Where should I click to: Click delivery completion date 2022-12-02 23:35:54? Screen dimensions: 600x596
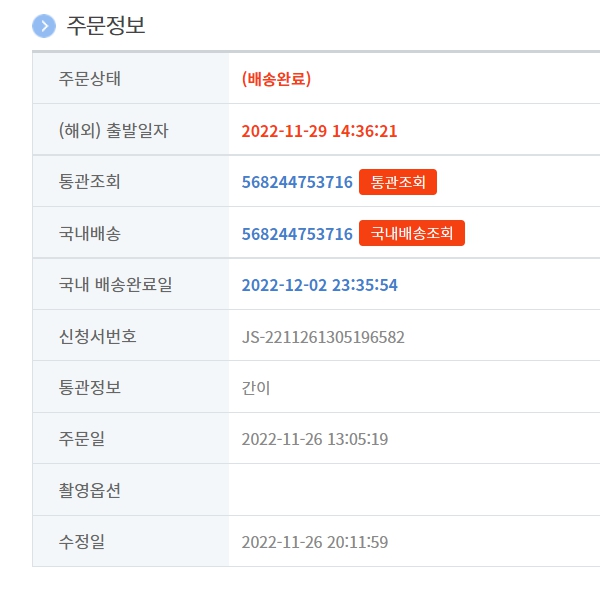[x=320, y=285]
